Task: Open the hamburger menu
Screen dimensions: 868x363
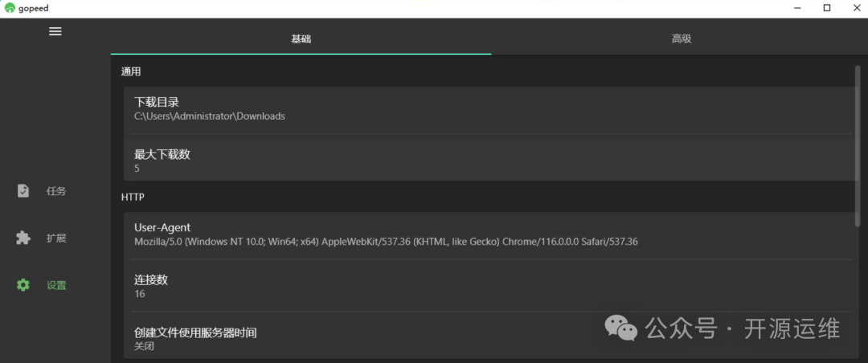Action: coord(55,31)
